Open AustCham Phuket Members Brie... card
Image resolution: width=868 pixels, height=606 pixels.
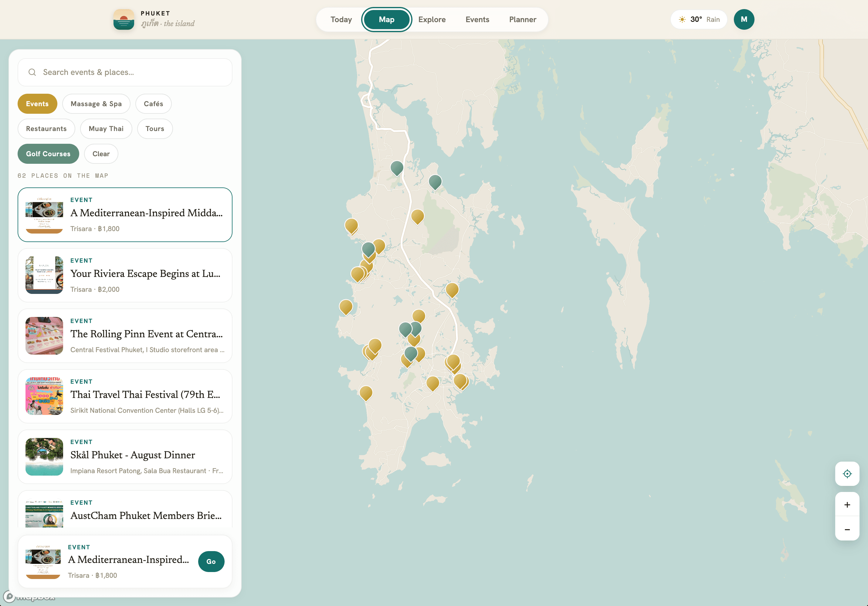(x=125, y=509)
